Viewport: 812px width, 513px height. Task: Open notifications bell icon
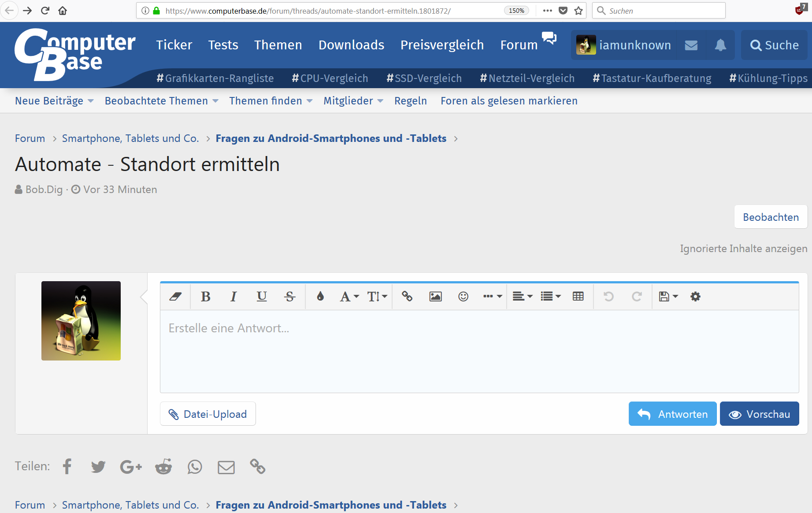click(x=720, y=45)
